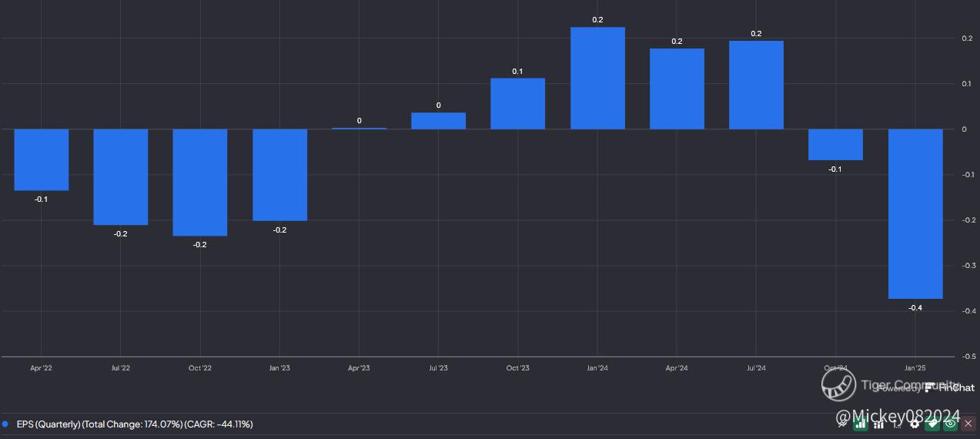Click the Apr '24 x-axis label

tap(677, 368)
